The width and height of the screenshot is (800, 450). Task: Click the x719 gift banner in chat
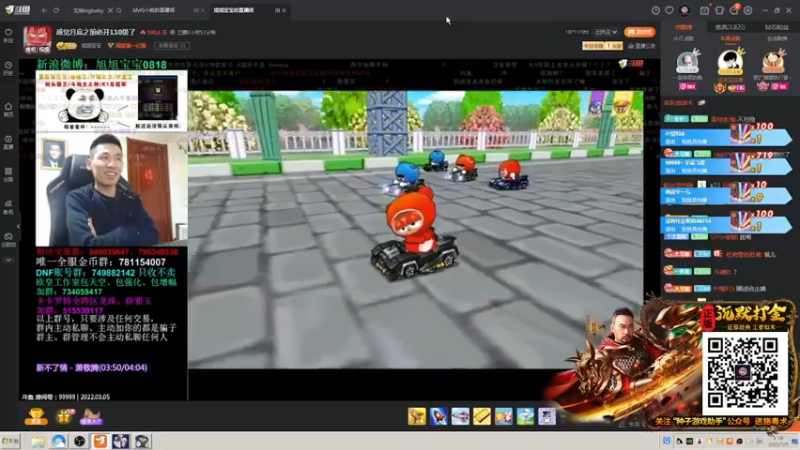click(726, 166)
